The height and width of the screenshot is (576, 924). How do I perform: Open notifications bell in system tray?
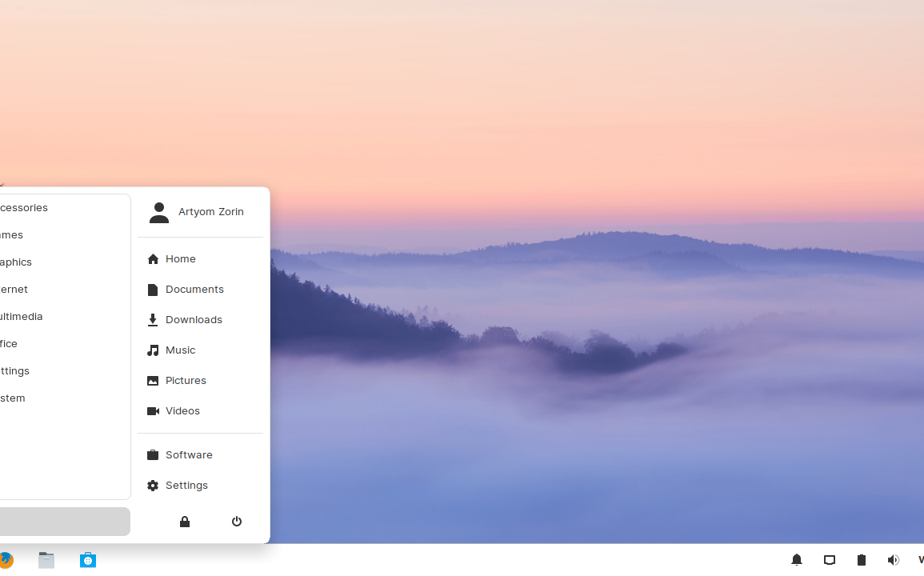[x=797, y=560]
